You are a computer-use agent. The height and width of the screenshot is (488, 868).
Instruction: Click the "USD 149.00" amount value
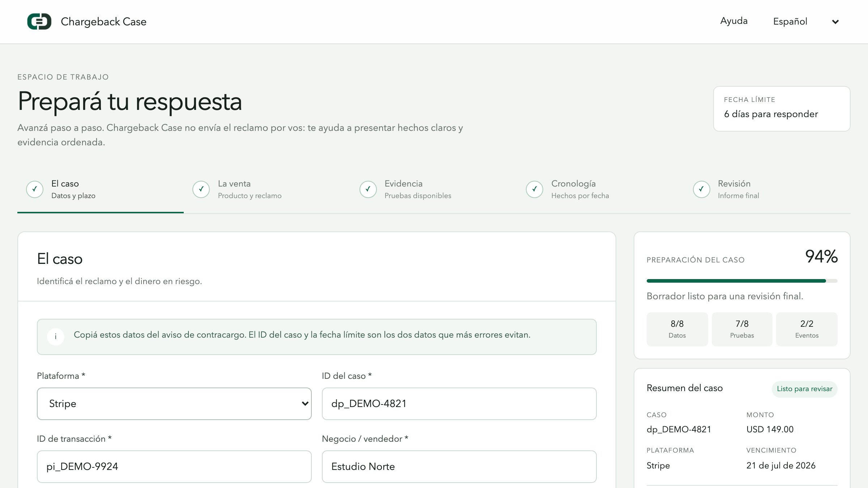(x=770, y=429)
